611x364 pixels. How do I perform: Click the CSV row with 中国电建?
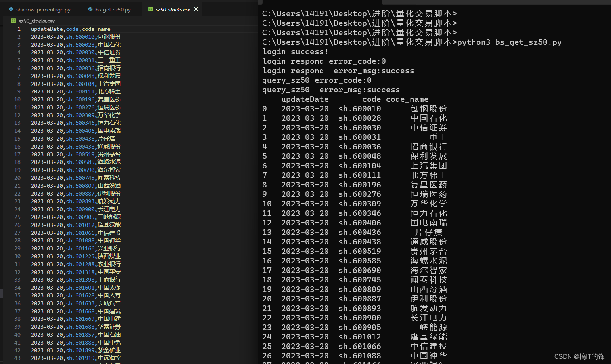click(x=76, y=319)
